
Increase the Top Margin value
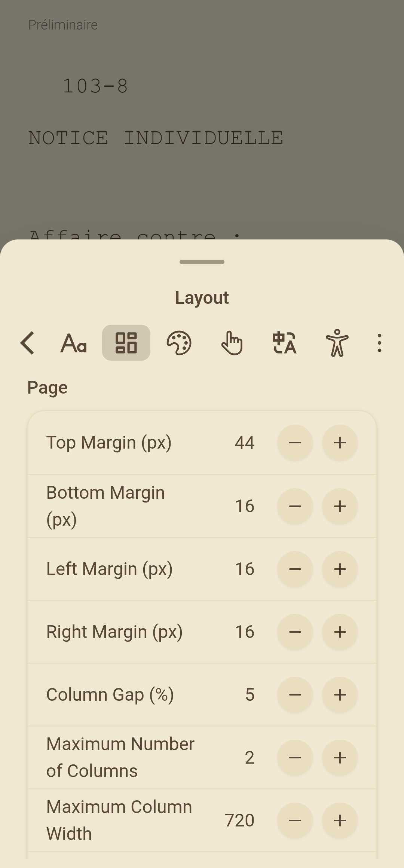[x=340, y=443]
